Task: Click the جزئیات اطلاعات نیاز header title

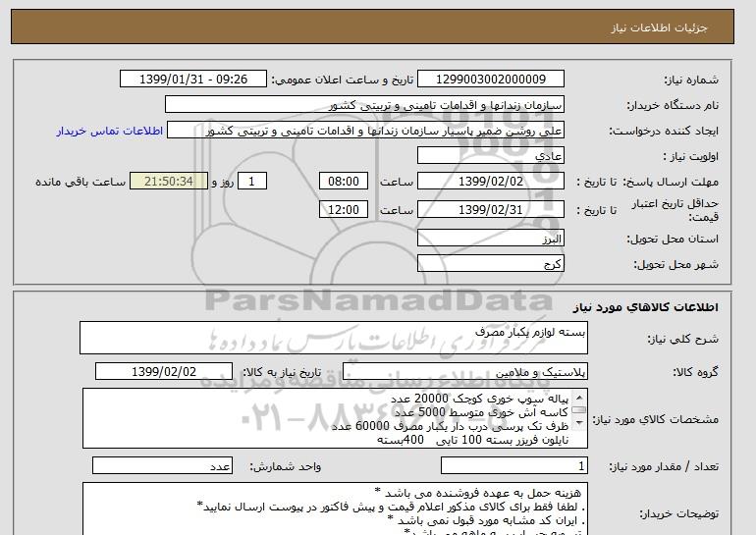Action: coord(659,27)
